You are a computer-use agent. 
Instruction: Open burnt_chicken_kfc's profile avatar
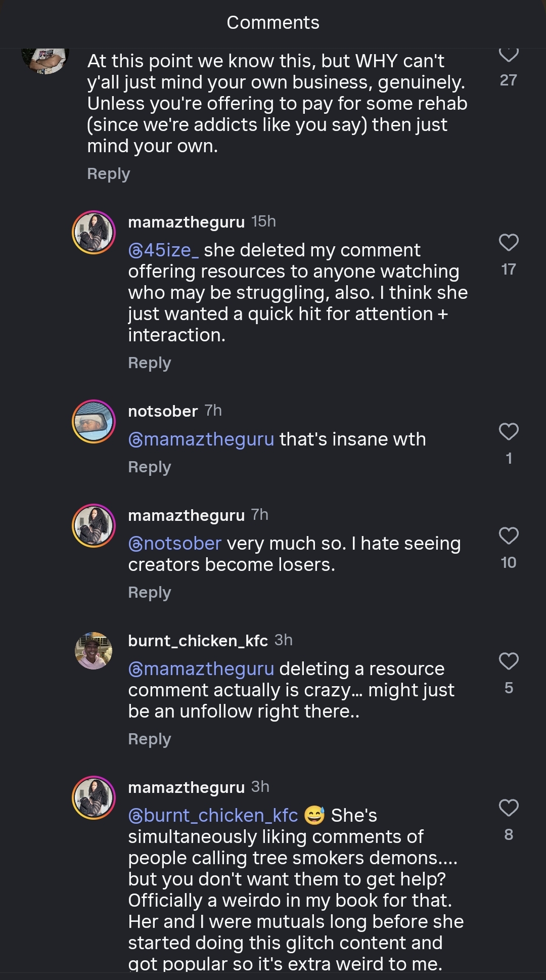pyautogui.click(x=94, y=651)
